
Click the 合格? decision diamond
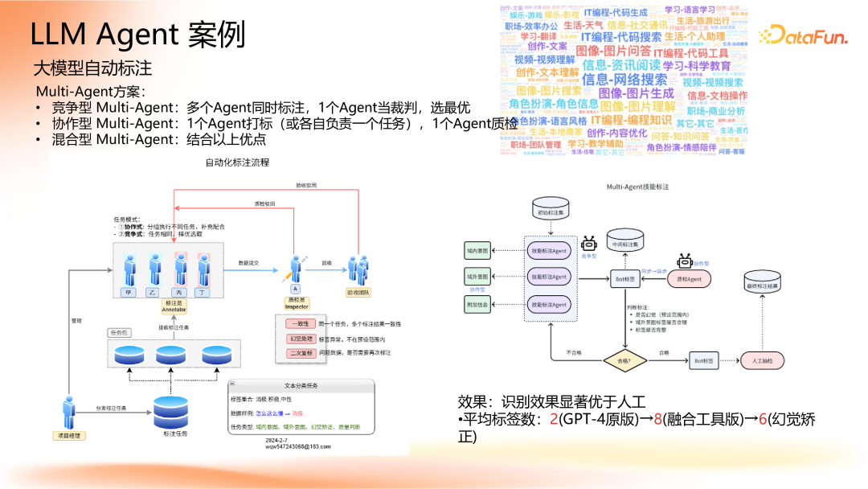(x=624, y=360)
